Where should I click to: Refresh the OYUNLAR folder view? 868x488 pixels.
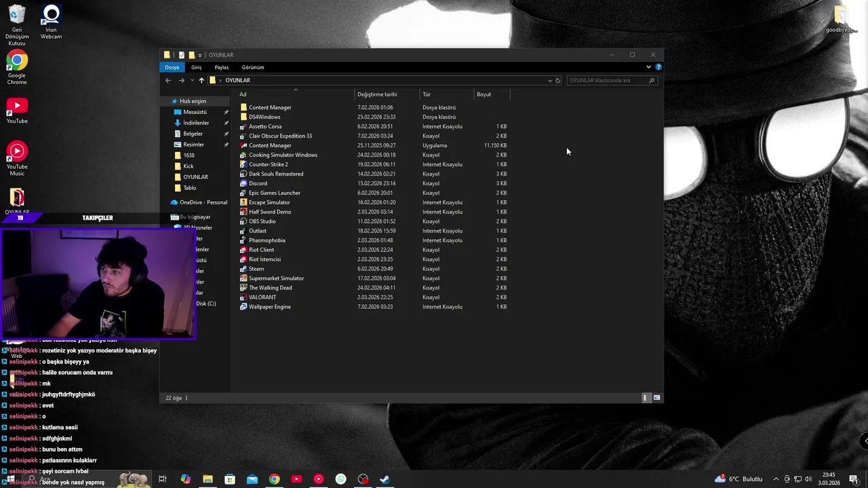tap(558, 81)
